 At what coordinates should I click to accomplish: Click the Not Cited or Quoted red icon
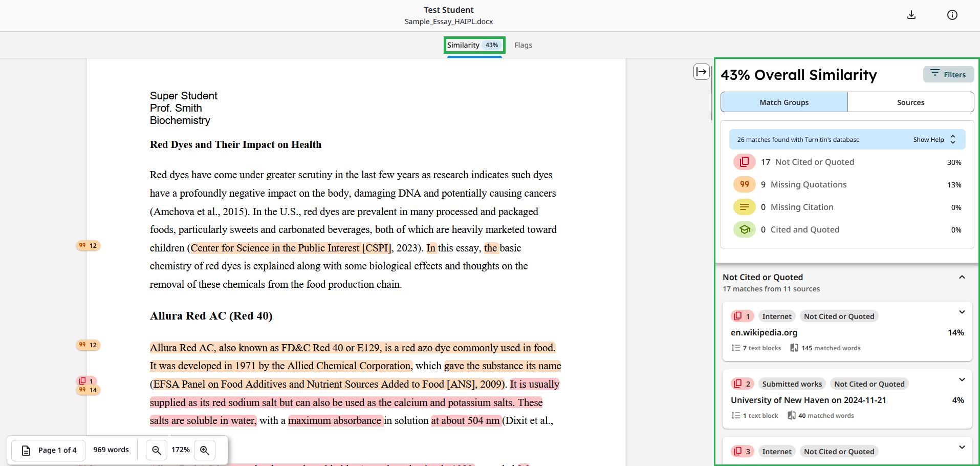coord(745,162)
